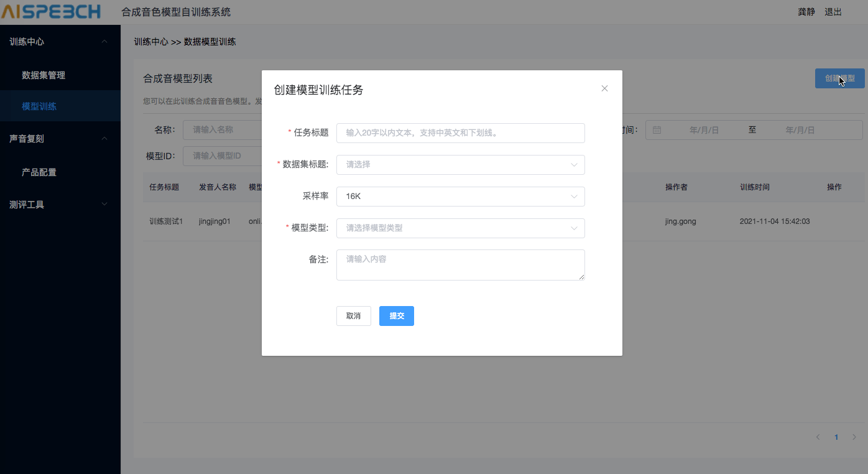Screen dimensions: 868x474
Task: Click the next page arrow in pagination
Action: (x=854, y=437)
